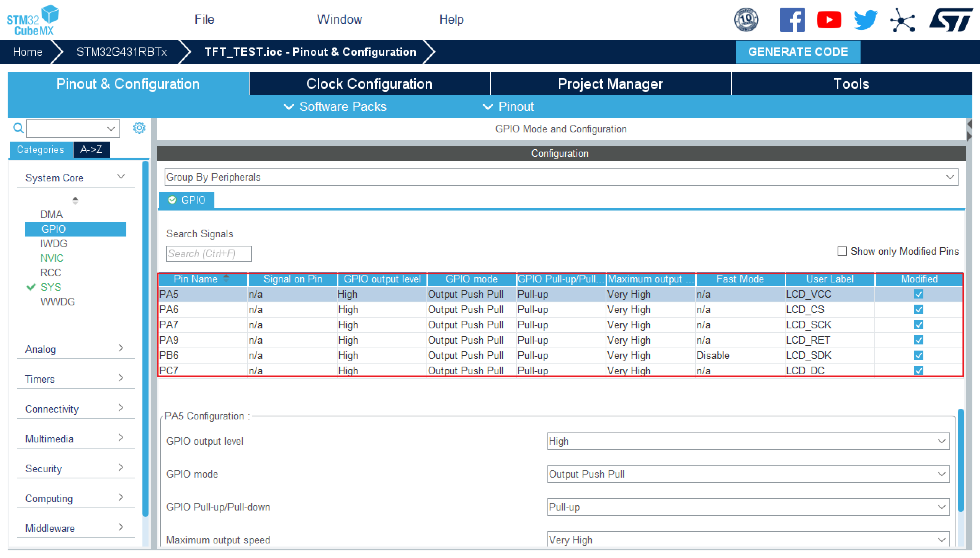Switch to Clock Configuration tab
This screenshot has height=558, width=980.
click(369, 83)
